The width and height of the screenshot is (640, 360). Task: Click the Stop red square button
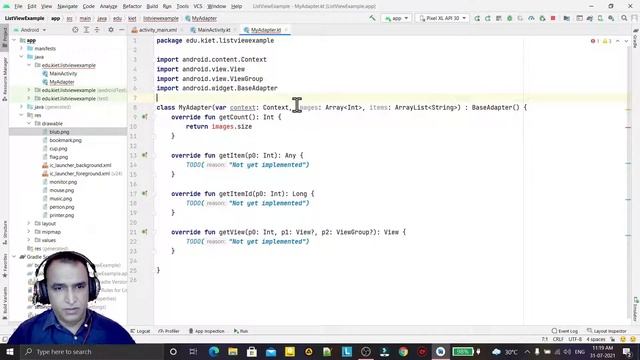553,18
